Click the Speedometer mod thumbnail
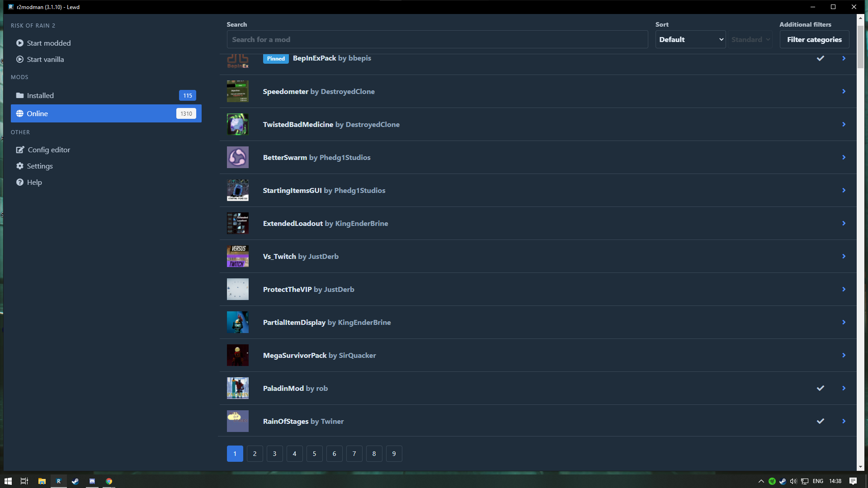The height and width of the screenshot is (488, 868). 237,91
